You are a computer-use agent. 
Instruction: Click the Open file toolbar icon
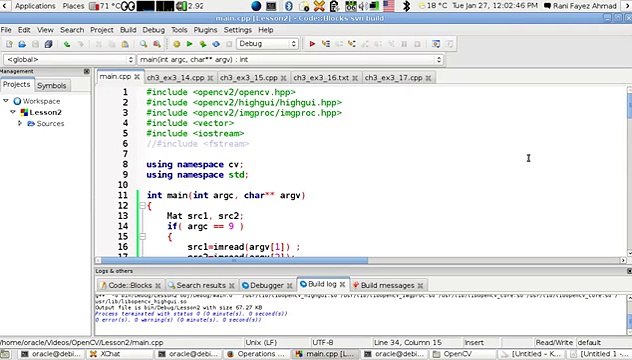pyautogui.click(x=22, y=44)
